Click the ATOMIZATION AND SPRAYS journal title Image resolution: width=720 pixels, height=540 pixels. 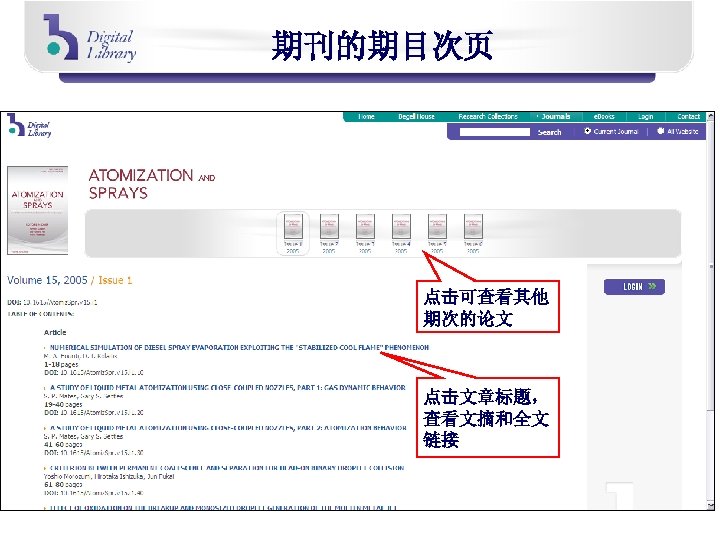152,184
